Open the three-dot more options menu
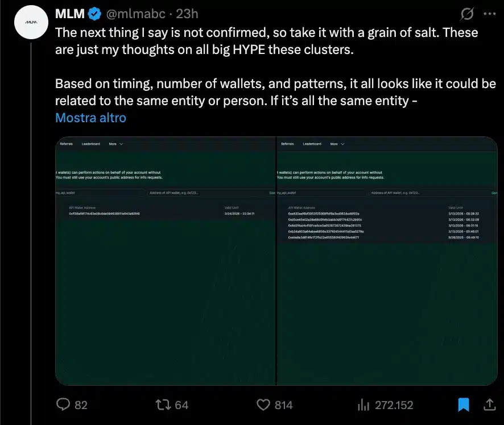The height and width of the screenshot is (425, 504). tap(489, 13)
